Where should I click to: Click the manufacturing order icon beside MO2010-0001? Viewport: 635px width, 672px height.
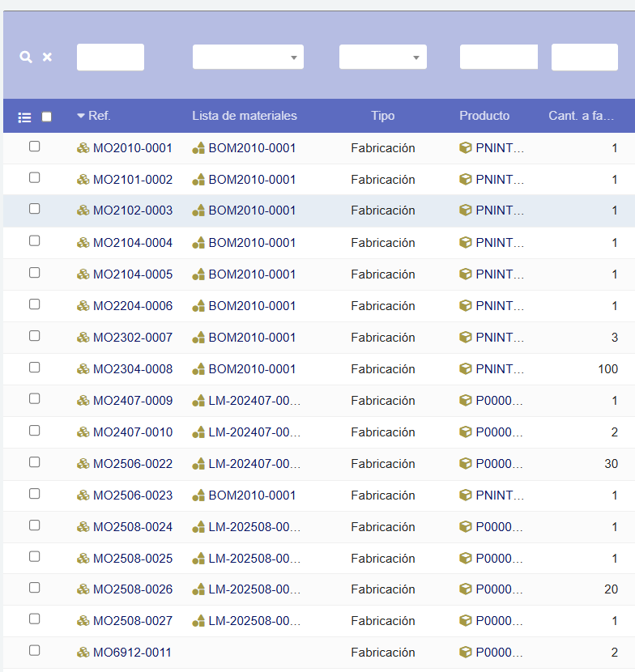83,148
